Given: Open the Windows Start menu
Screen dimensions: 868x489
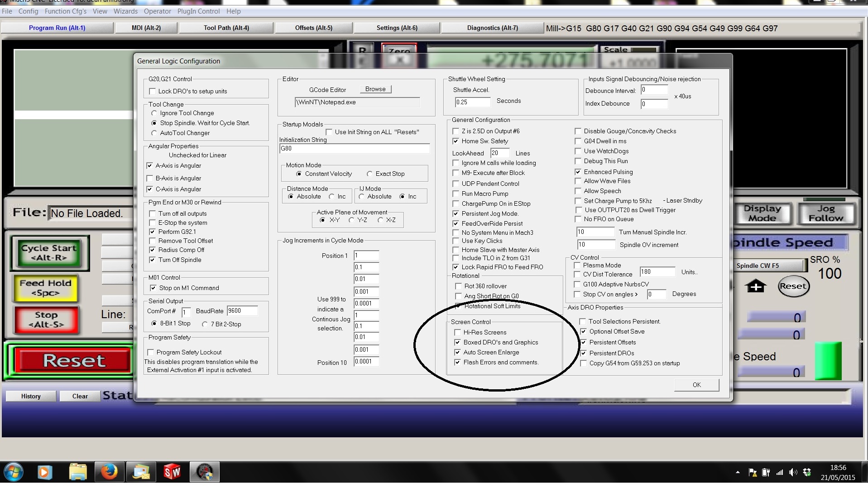Looking at the screenshot, I should click(13, 472).
